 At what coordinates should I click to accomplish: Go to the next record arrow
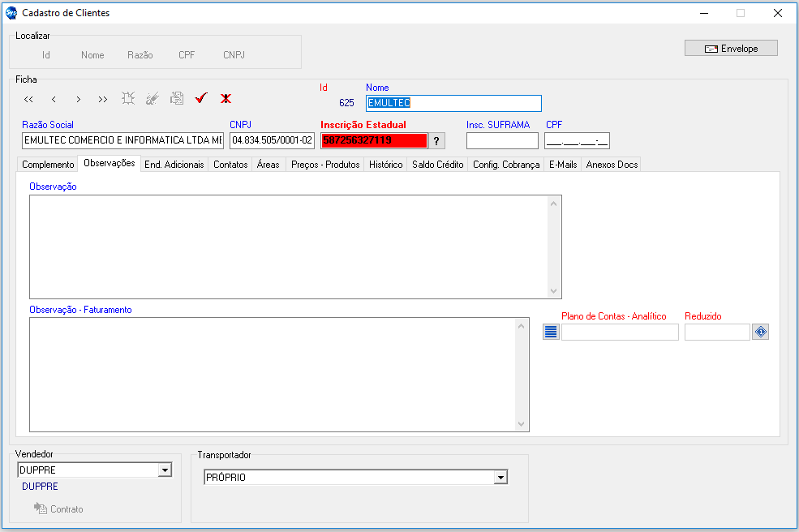coord(78,99)
